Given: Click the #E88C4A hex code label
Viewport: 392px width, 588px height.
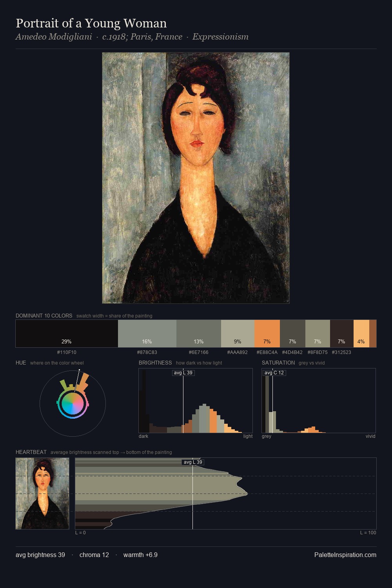Looking at the screenshot, I should [x=267, y=352].
